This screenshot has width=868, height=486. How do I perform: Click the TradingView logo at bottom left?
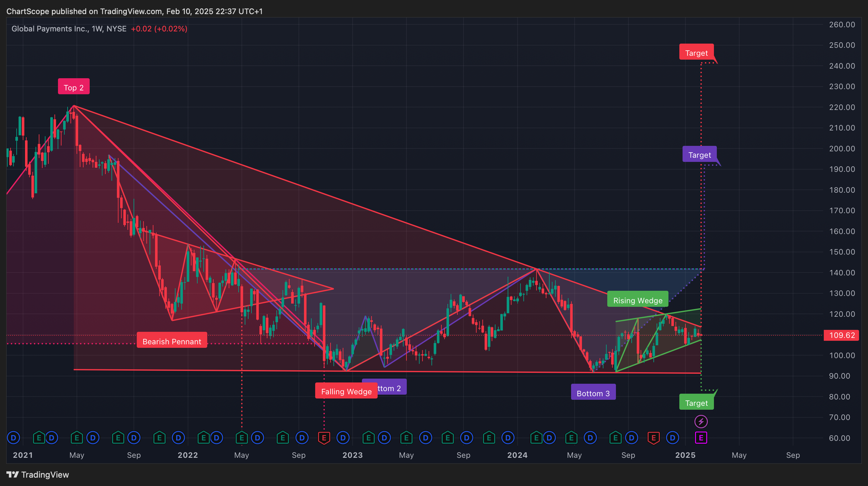[38, 474]
